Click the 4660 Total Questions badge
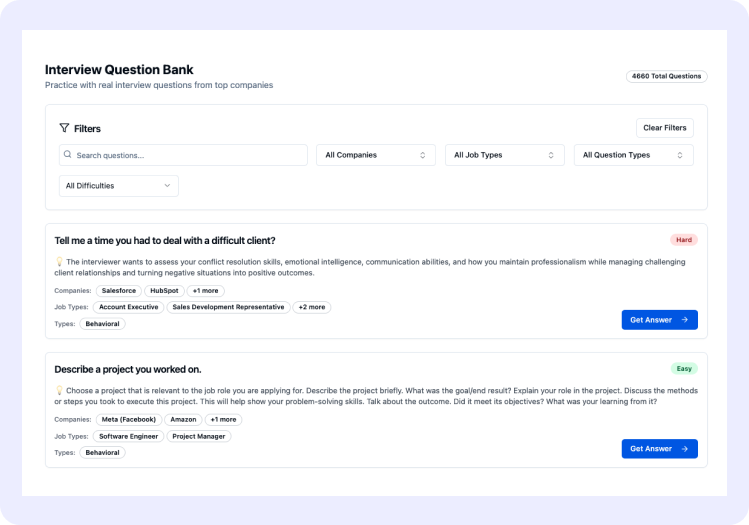This screenshot has width=749, height=525. click(666, 76)
